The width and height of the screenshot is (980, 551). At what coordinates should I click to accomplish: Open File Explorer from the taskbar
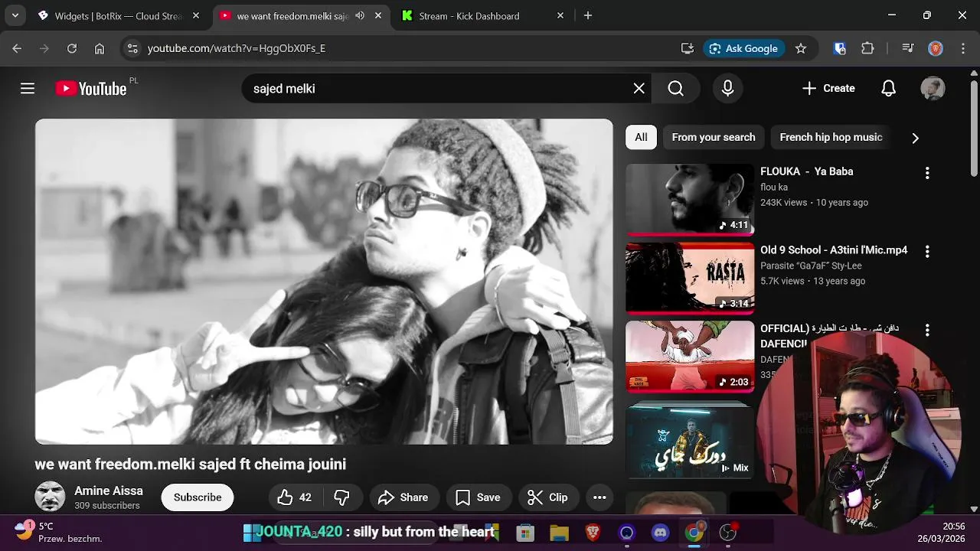click(x=559, y=533)
